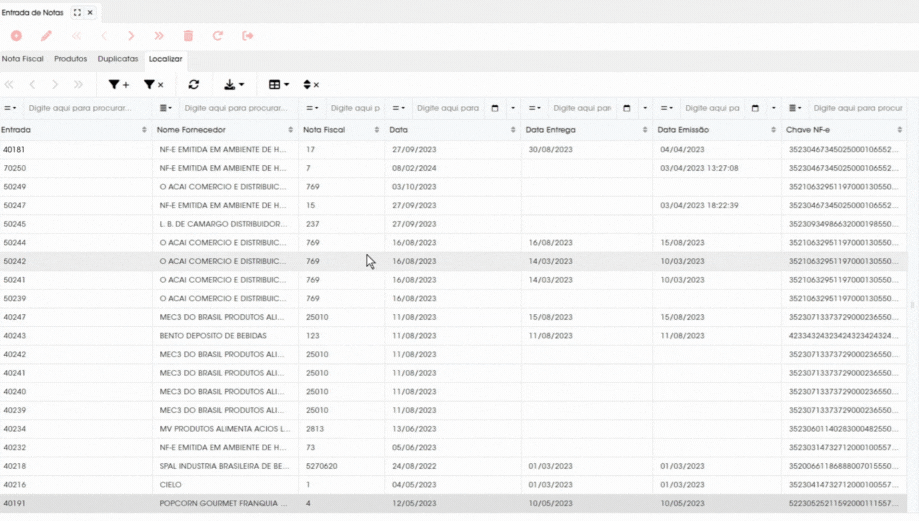The width and height of the screenshot is (919, 521).
Task: Click Nota Fiscal value 5270620
Action: pyautogui.click(x=321, y=466)
